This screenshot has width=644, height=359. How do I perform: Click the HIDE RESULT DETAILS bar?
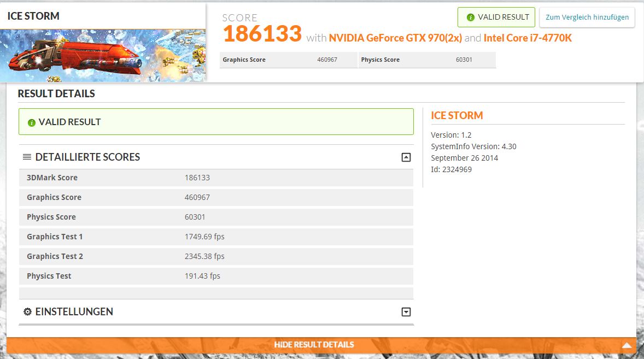pyautogui.click(x=321, y=345)
